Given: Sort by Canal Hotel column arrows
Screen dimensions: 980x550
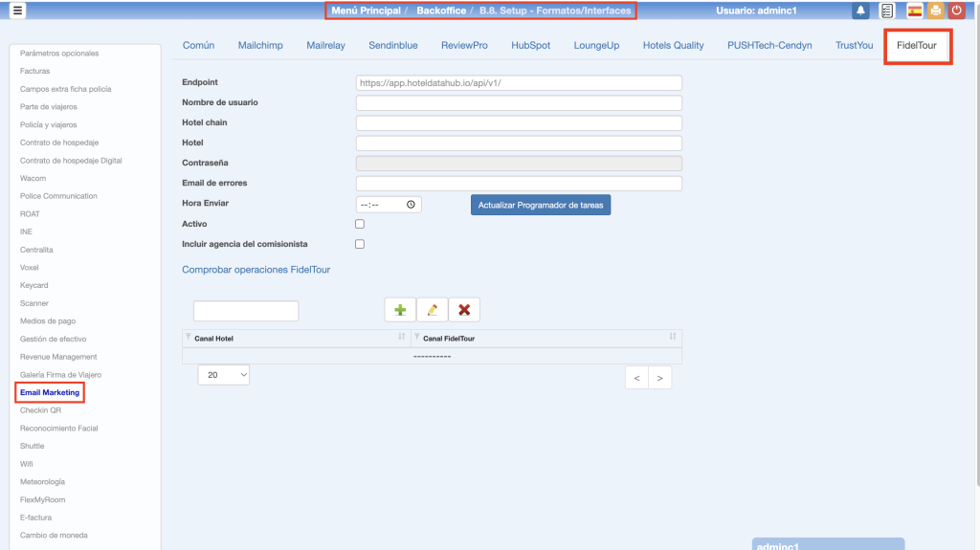Looking at the screenshot, I should [402, 337].
